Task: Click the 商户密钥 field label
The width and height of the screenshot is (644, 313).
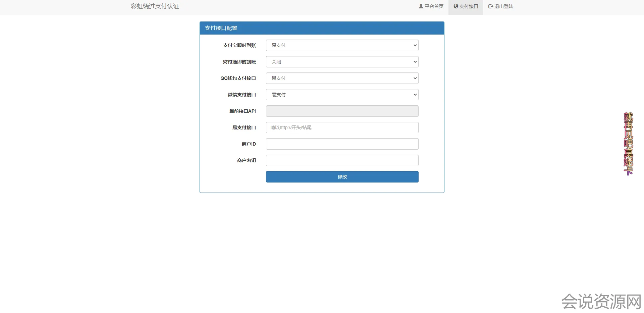Action: click(x=246, y=160)
